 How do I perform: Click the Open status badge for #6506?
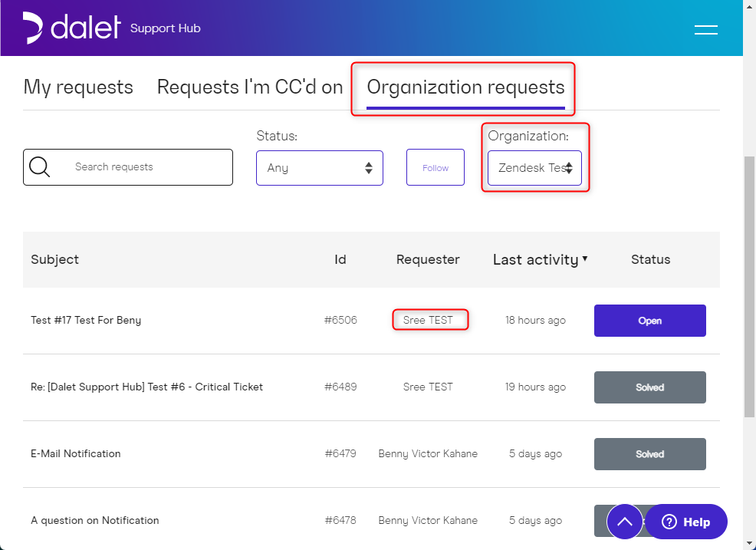click(650, 321)
